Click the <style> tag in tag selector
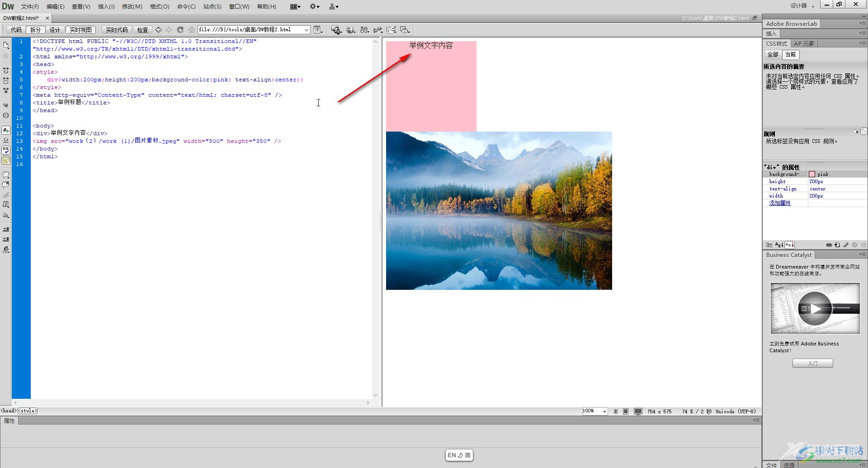 coord(28,411)
